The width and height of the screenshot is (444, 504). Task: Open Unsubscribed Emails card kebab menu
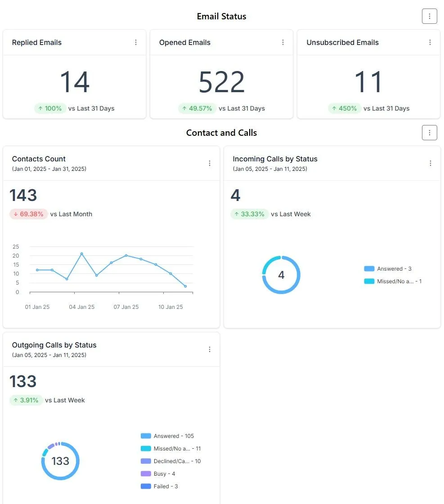430,42
